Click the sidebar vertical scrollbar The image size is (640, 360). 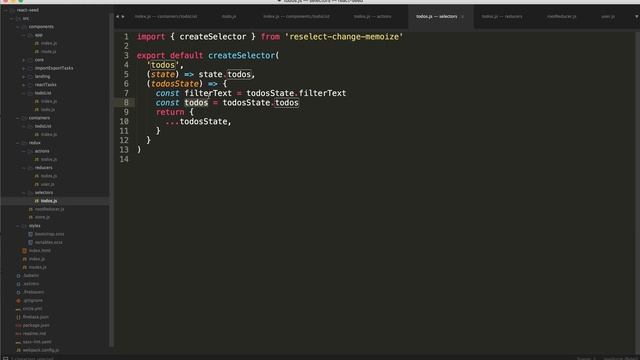(111, 180)
